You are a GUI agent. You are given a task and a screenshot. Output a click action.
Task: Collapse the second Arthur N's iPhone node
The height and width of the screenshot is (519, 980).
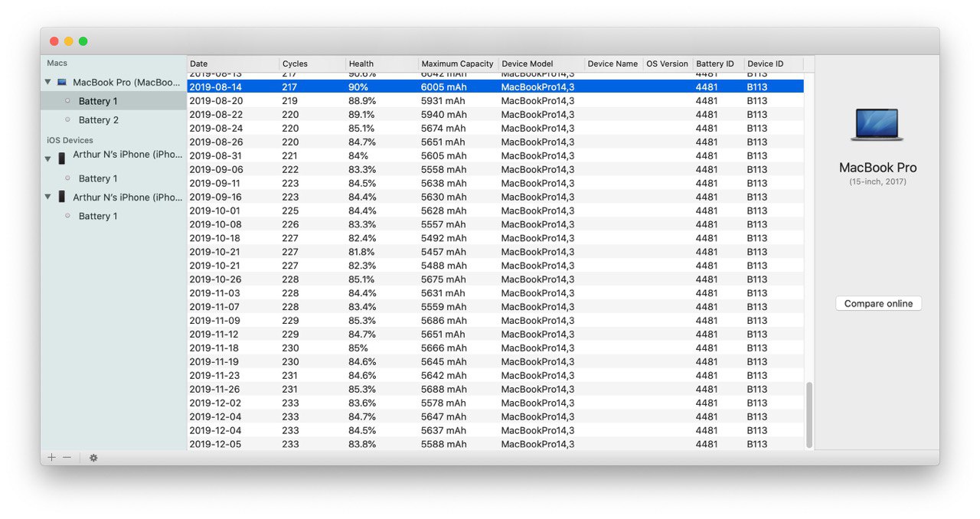[x=47, y=197]
